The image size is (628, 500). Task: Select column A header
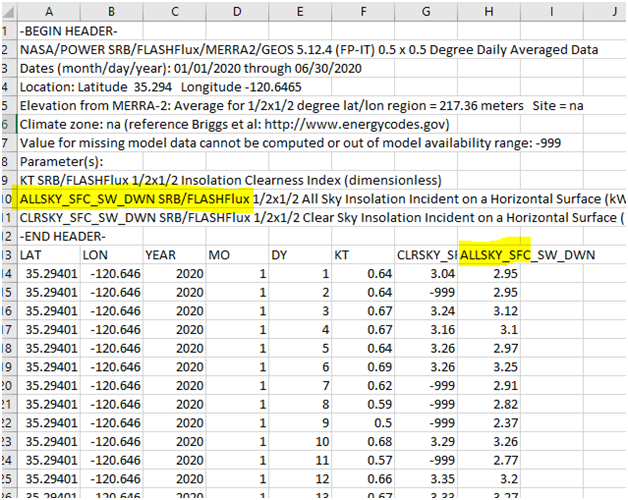coord(49,12)
